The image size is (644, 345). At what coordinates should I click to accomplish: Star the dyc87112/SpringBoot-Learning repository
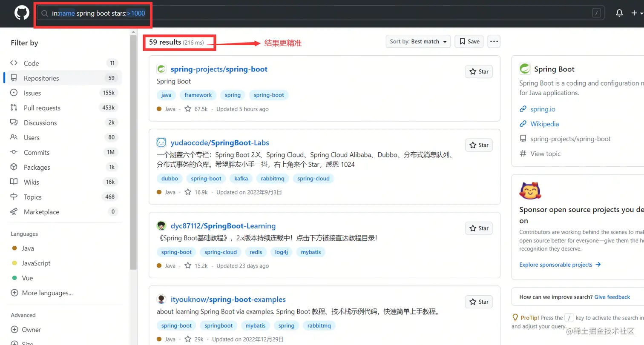click(x=479, y=228)
